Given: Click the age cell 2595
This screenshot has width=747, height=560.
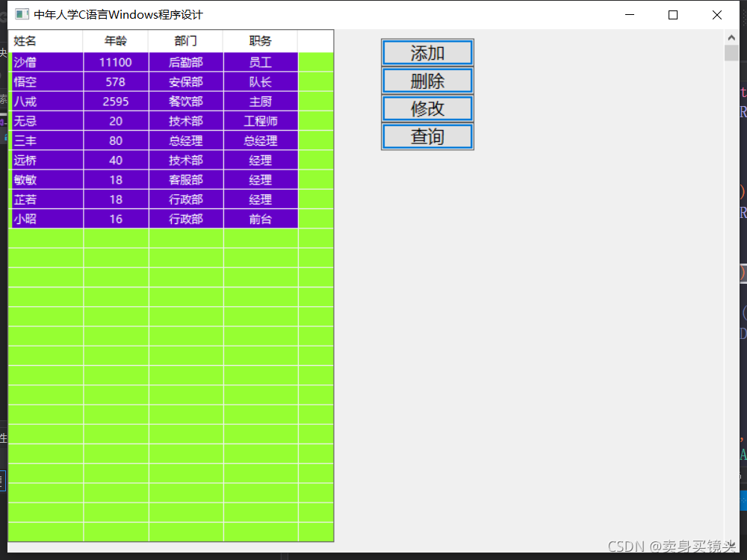Looking at the screenshot, I should (x=116, y=102).
